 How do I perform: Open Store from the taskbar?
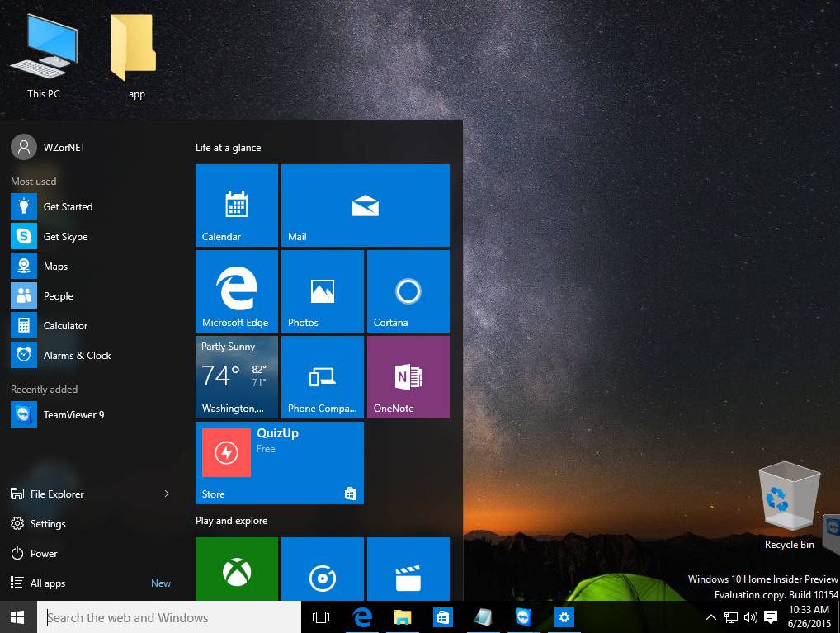click(x=442, y=617)
